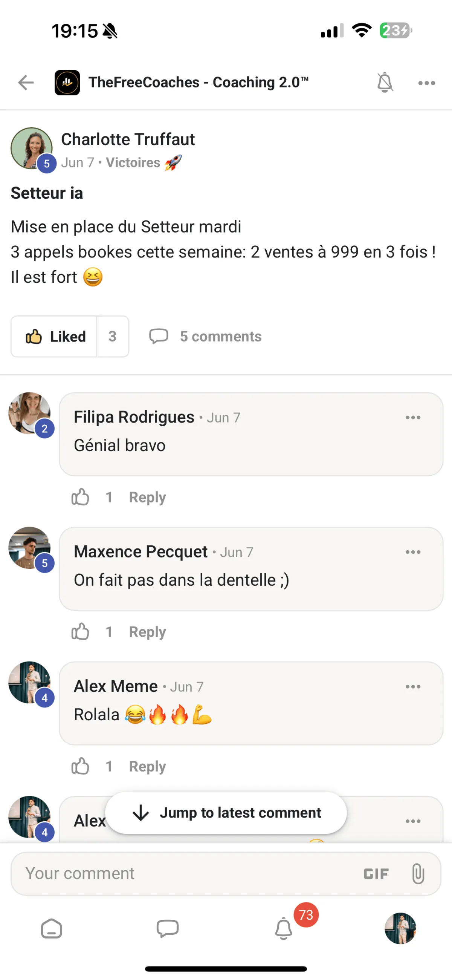This screenshot has width=452, height=980.
Task: Open the GIF picker
Action: 376,874
